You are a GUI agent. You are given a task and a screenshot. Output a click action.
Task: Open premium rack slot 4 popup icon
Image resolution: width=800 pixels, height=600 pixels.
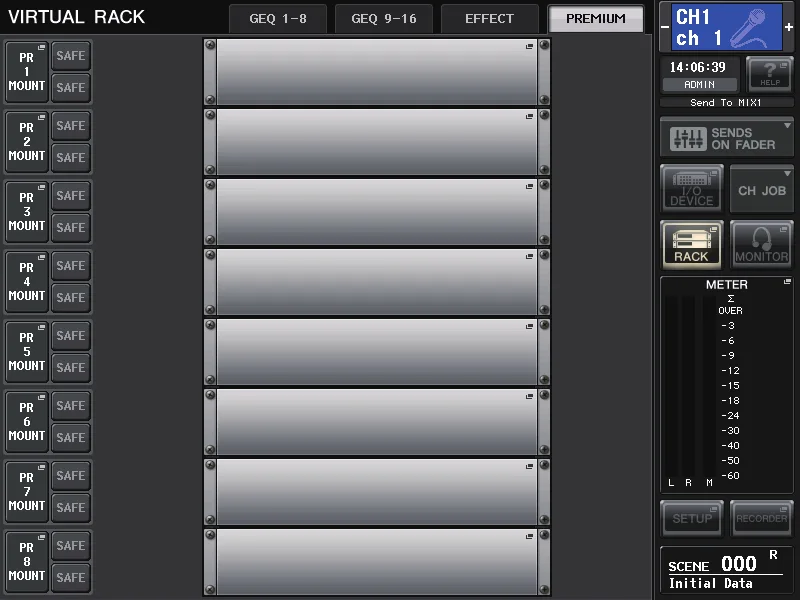click(x=529, y=256)
